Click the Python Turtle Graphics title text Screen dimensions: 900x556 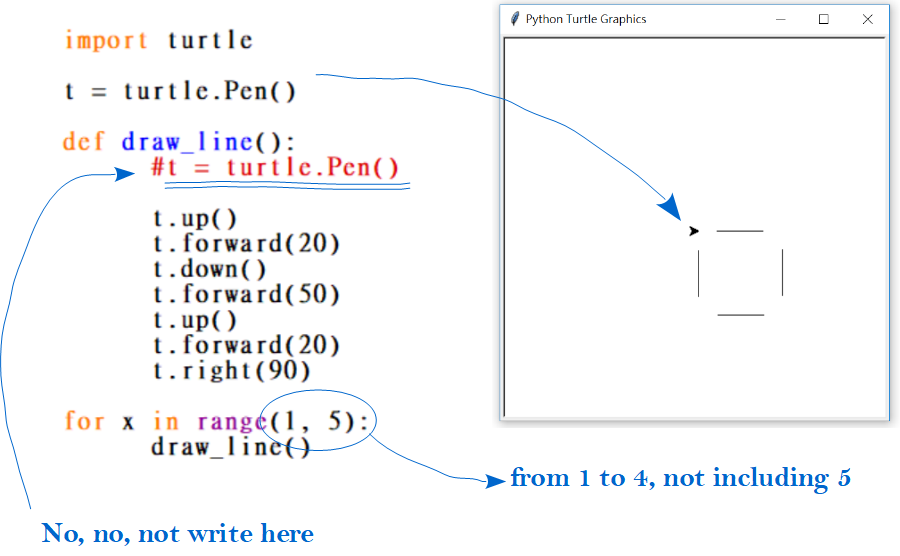click(x=586, y=19)
